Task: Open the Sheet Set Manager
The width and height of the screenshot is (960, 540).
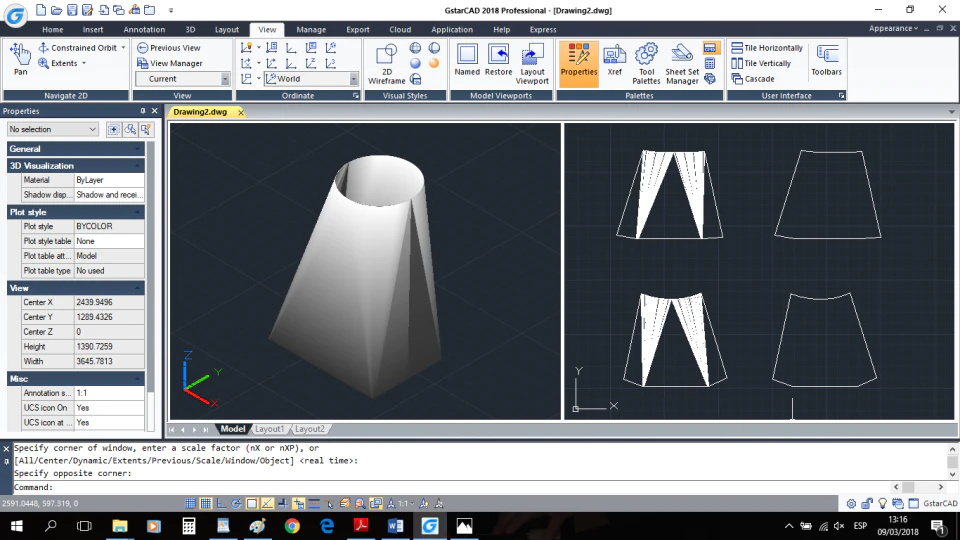Action: [x=682, y=64]
